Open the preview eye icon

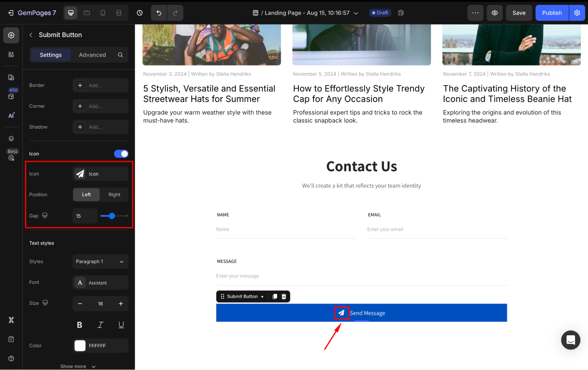tap(494, 13)
